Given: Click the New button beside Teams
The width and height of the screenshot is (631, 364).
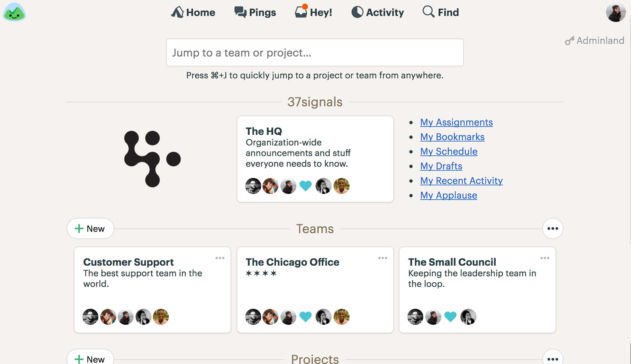Looking at the screenshot, I should [90, 229].
